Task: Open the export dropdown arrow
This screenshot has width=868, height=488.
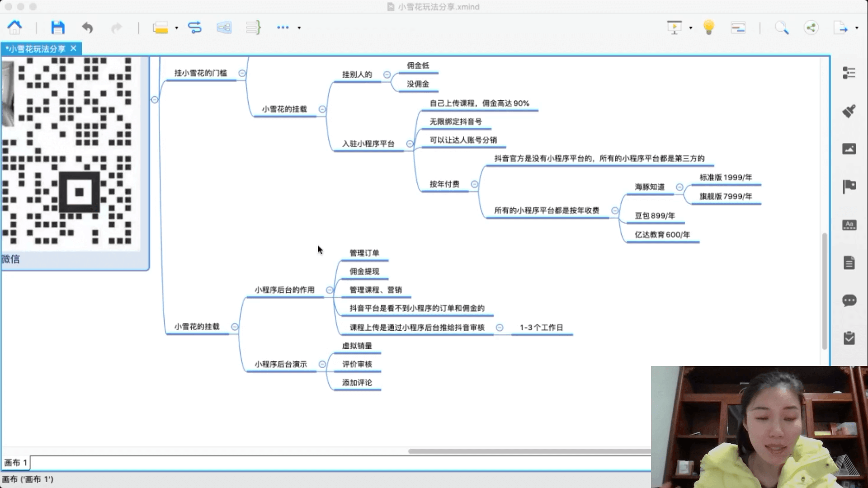Action: pos(857,28)
